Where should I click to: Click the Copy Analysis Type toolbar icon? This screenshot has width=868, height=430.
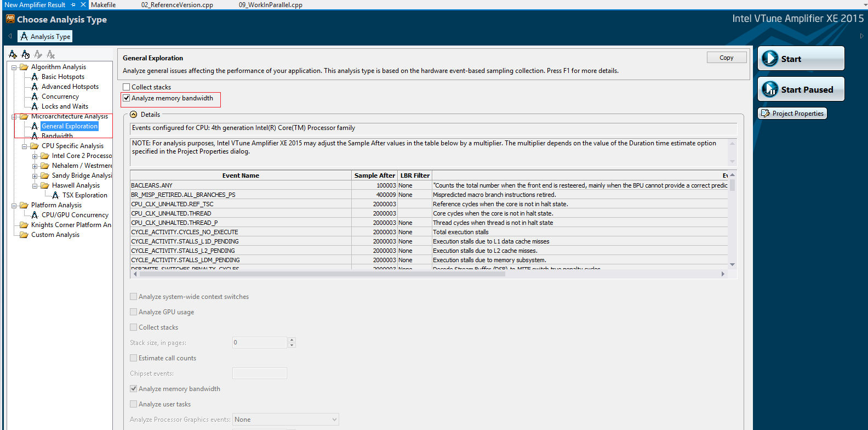coord(26,54)
